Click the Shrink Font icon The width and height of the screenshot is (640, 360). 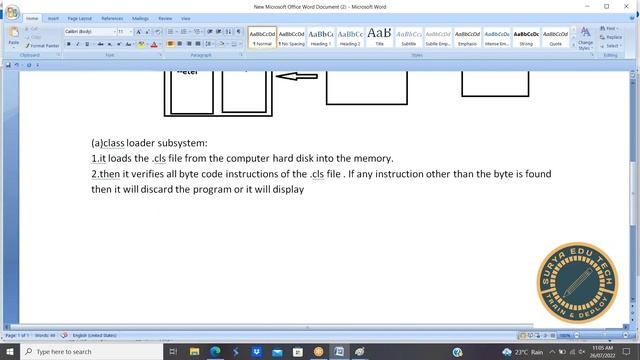147,31
